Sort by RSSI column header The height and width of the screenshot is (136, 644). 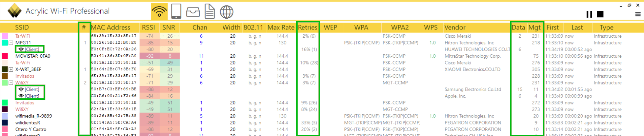148,27
